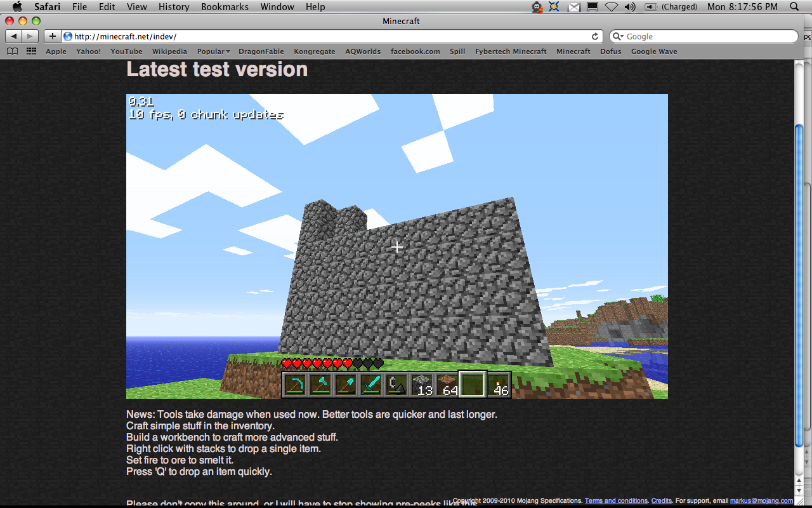Open the Safari menu
The height and width of the screenshot is (508, 812).
coord(47,6)
